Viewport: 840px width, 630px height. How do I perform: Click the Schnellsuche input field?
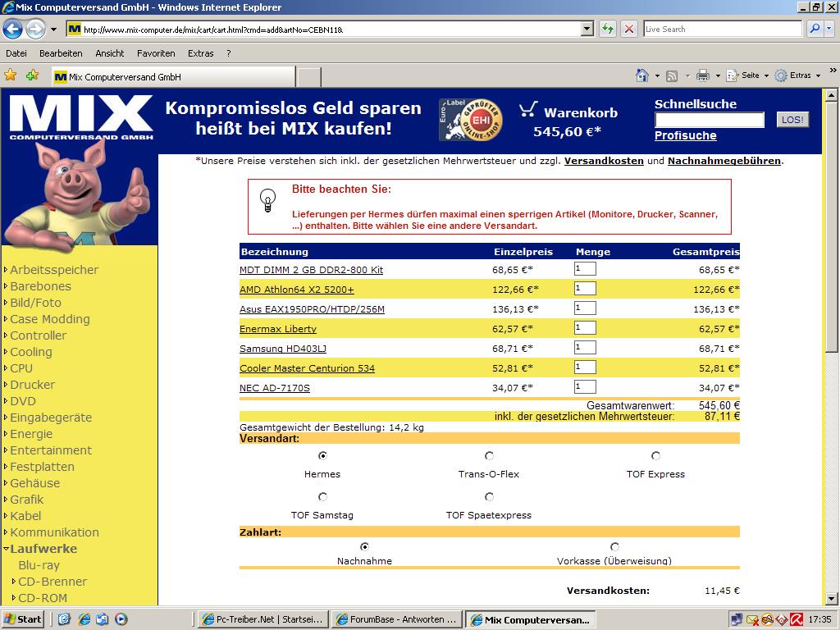click(710, 120)
